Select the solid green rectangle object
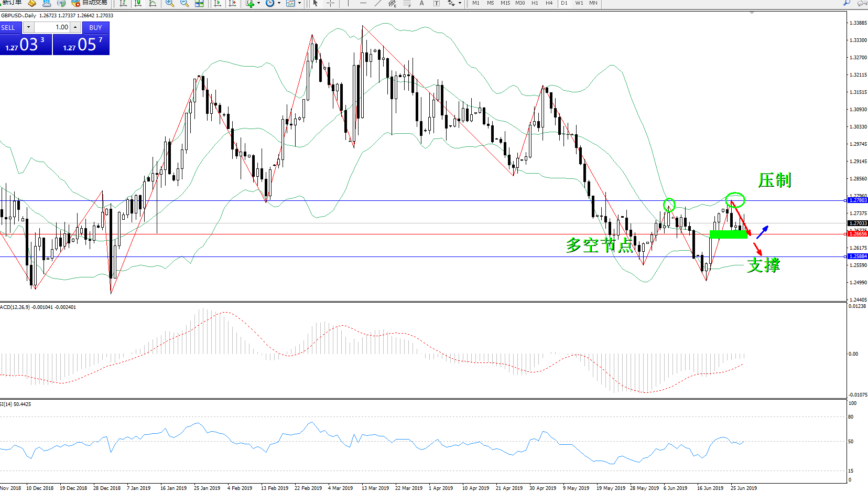Viewport: 868px width, 492px height. pos(729,234)
